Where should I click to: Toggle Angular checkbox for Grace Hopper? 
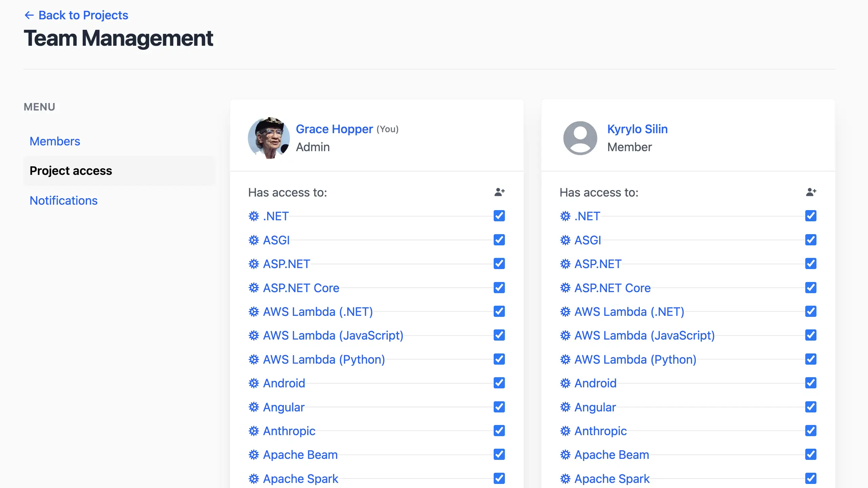pos(499,407)
